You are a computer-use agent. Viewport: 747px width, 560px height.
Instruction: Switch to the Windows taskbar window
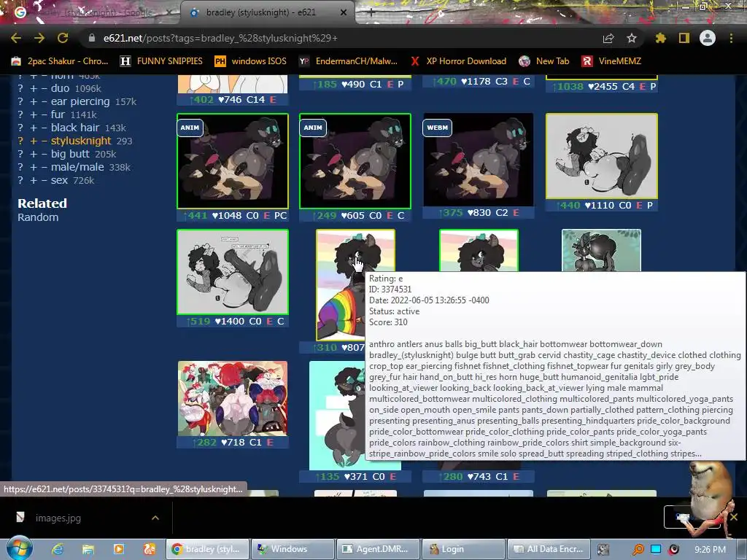coord(293,549)
